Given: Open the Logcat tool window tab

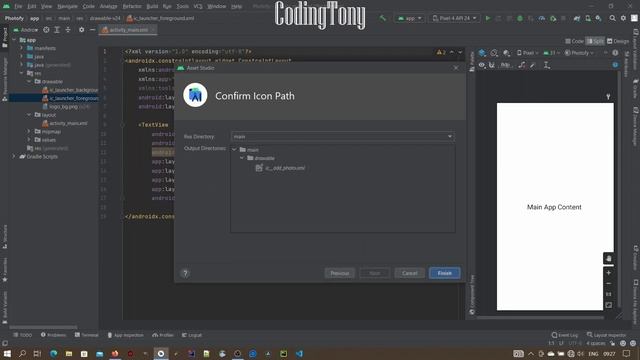Looking at the screenshot, I should [192, 335].
